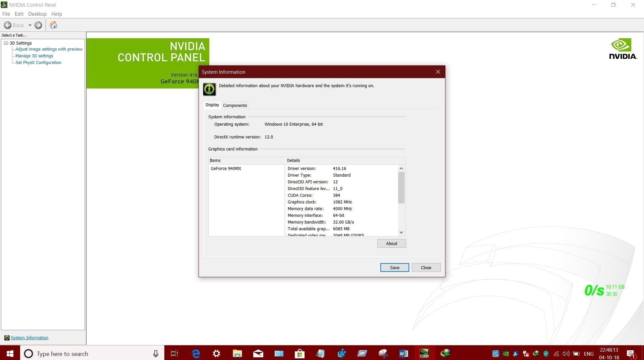644x360 pixels.
Task: Click the Wi-Fi network tray icon
Action: point(556,354)
